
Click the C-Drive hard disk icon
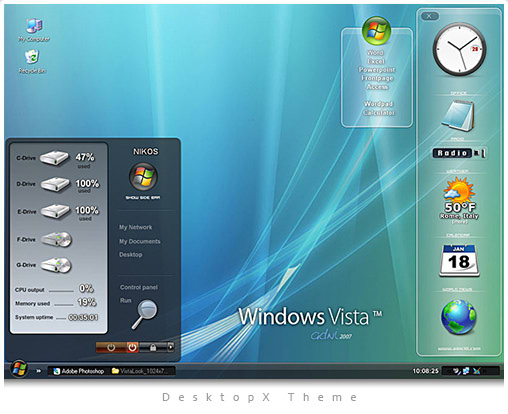pyautogui.click(x=54, y=158)
